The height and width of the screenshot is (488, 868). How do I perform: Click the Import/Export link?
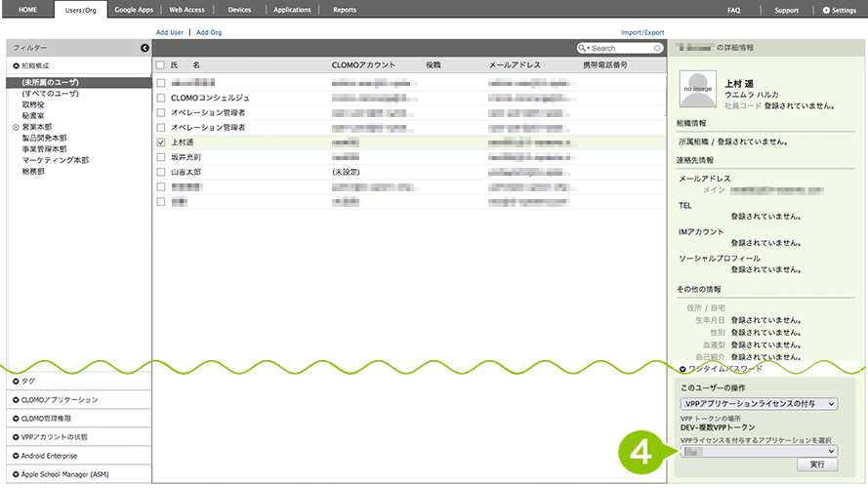click(x=641, y=32)
